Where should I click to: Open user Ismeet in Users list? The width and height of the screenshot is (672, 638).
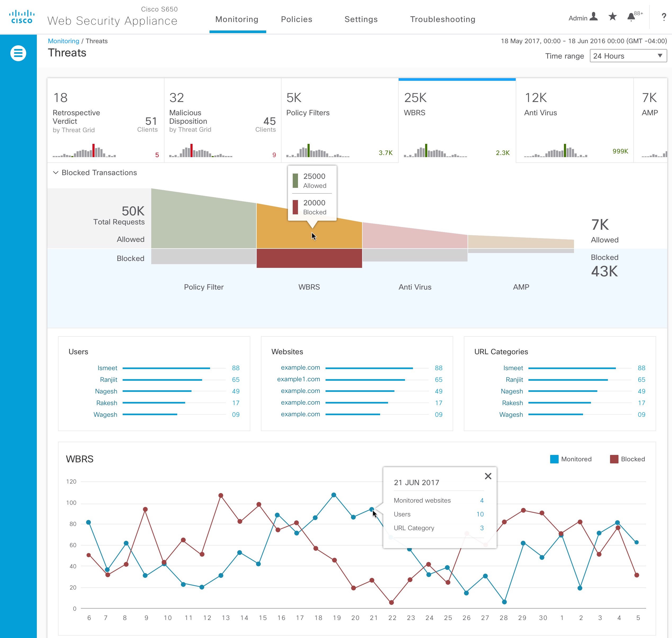(107, 368)
